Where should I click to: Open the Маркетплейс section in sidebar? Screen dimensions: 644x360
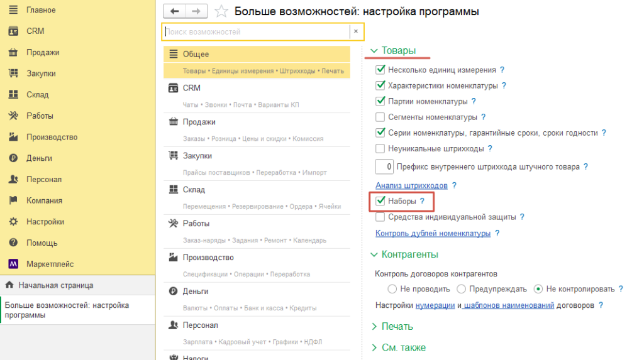click(x=50, y=264)
